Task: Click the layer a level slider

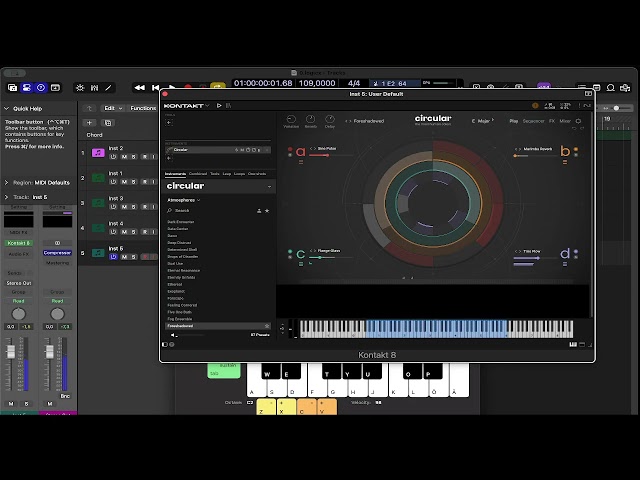Action: [331, 155]
